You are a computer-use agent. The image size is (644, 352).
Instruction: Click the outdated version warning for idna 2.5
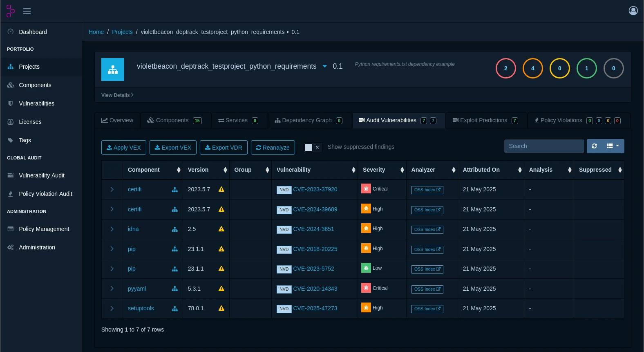coord(221,229)
